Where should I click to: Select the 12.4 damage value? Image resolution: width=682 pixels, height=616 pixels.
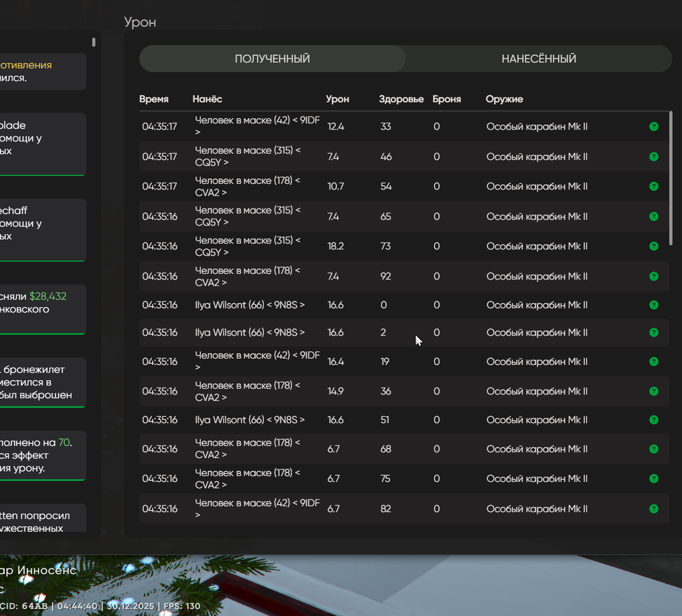point(336,127)
